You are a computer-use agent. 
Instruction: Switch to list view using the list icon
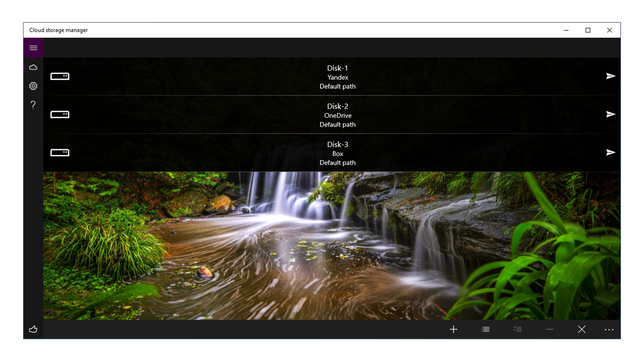485,329
